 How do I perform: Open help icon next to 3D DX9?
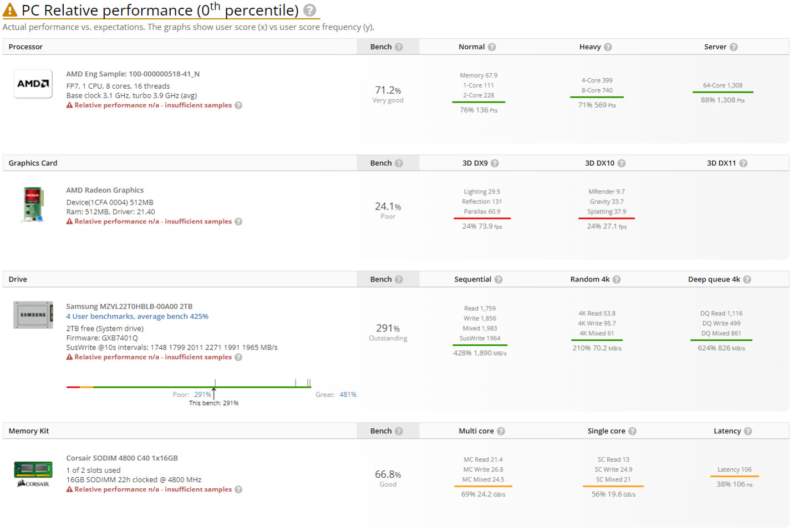495,163
